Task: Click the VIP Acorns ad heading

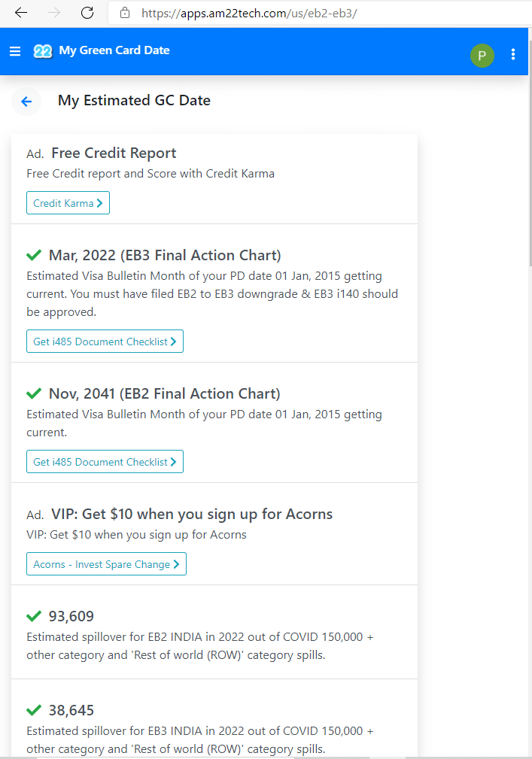Action: 192,515
